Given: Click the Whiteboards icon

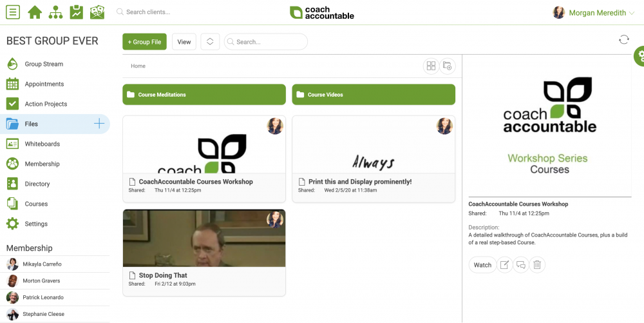Looking at the screenshot, I should point(12,144).
